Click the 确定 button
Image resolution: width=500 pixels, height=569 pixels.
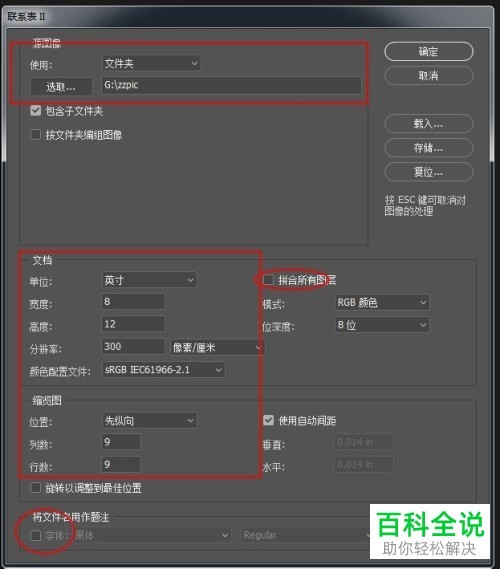pos(429,52)
